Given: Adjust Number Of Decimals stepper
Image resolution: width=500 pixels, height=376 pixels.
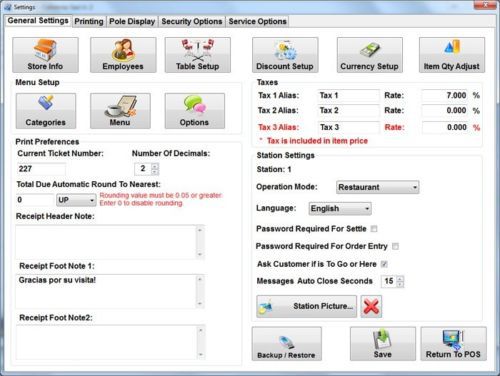Looking at the screenshot, I should click(155, 169).
